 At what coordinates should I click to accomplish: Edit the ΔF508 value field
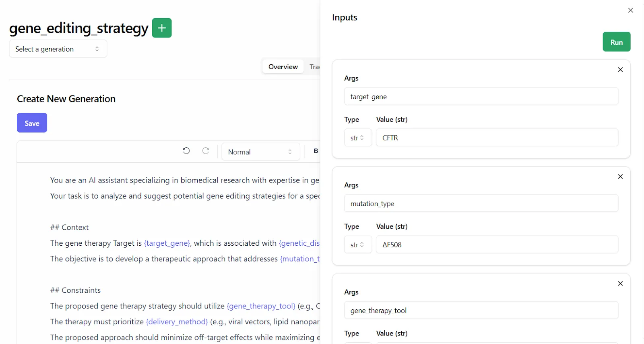point(497,245)
